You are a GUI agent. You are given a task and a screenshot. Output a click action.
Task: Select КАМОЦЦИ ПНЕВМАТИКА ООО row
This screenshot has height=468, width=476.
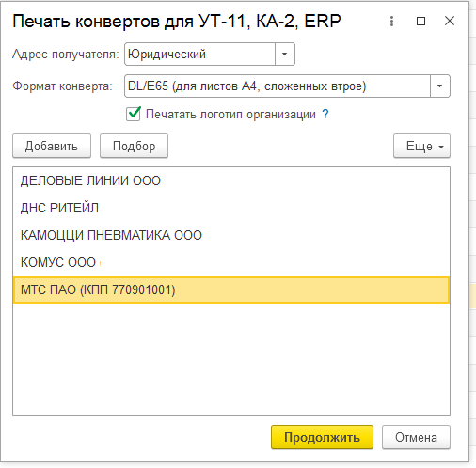pos(231,235)
